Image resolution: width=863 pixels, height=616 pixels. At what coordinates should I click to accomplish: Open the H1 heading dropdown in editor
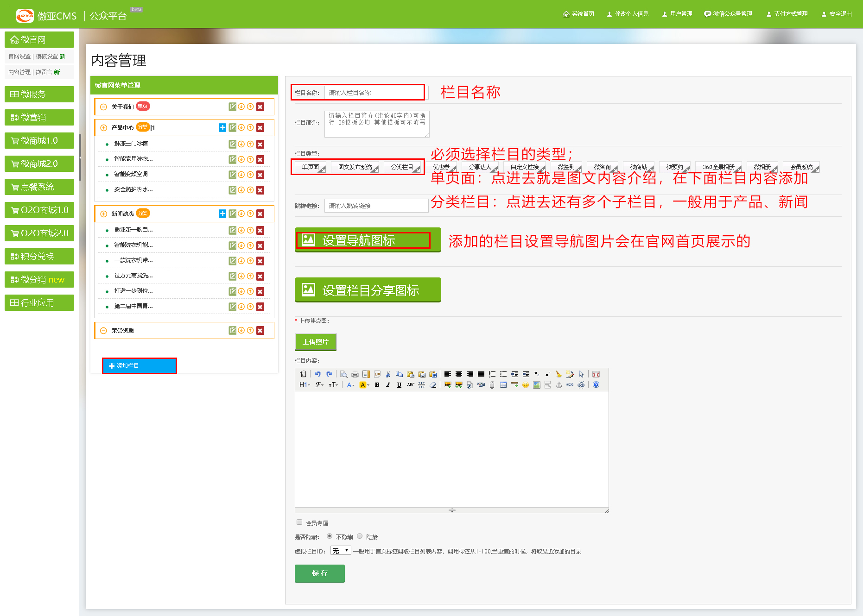coord(304,385)
